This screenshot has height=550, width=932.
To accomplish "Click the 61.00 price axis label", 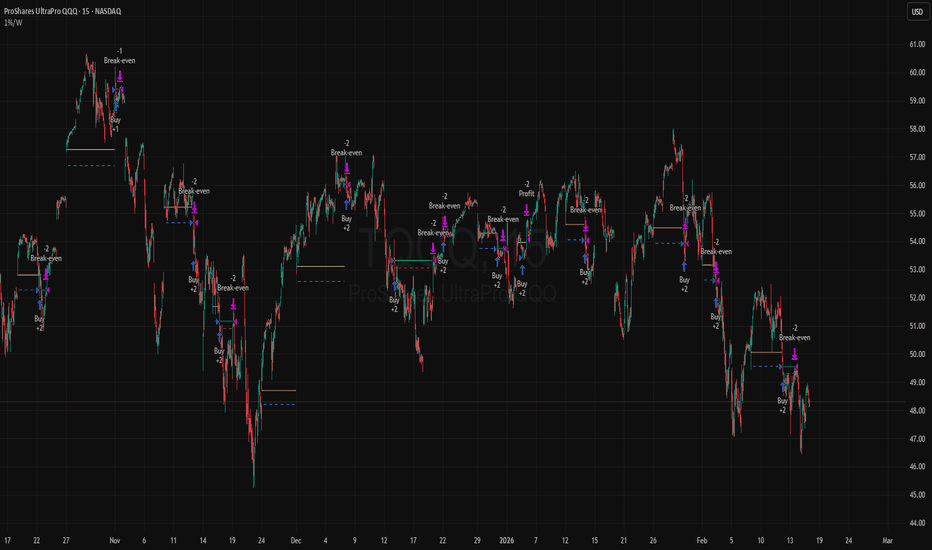I will click(x=916, y=45).
